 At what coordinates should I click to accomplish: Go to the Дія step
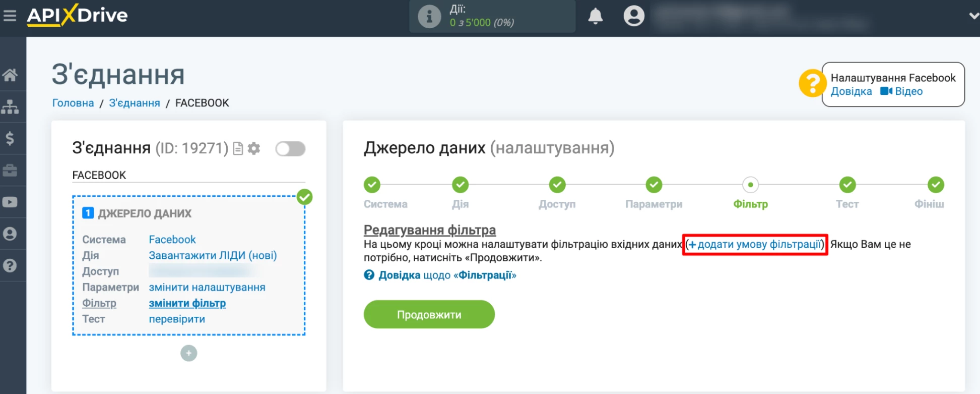coord(460,185)
